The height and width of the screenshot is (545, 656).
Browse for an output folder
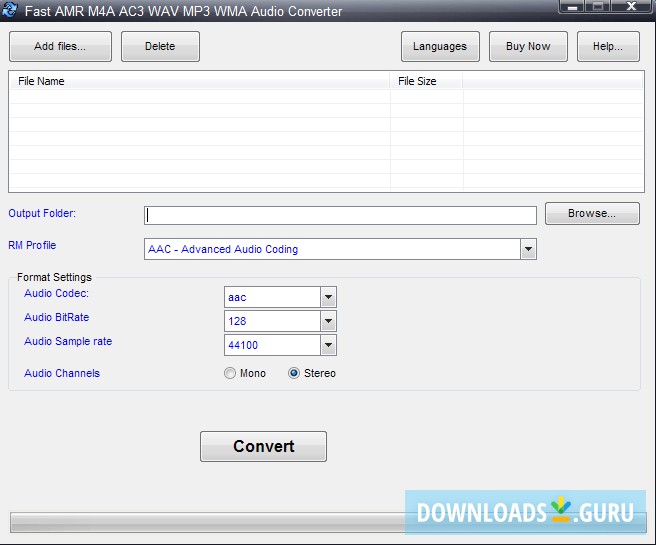pyautogui.click(x=592, y=213)
